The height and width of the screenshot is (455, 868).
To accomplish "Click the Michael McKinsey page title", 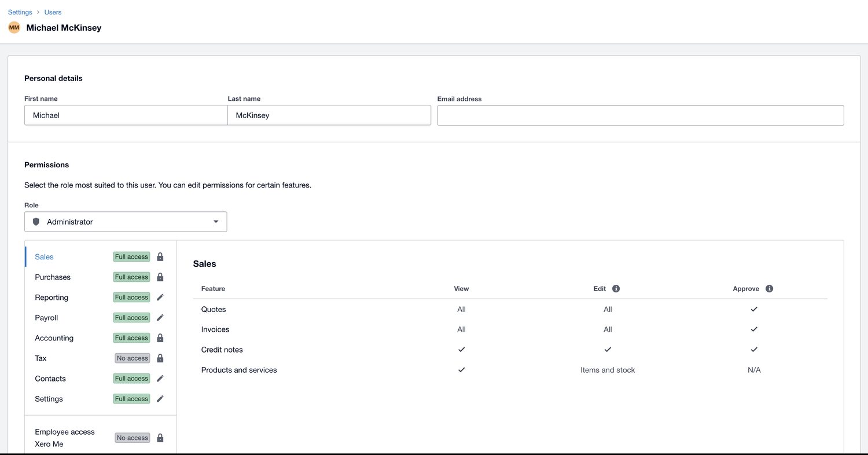I will 64,27.
